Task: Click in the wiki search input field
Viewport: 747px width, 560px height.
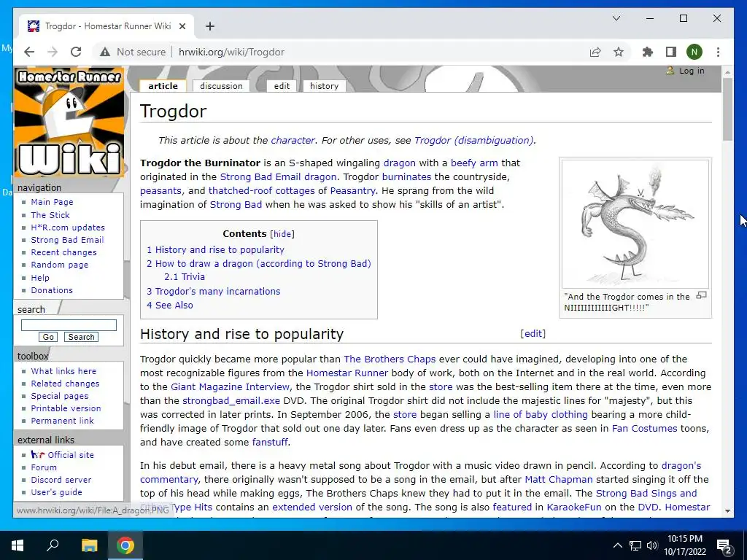Action: 69,324
